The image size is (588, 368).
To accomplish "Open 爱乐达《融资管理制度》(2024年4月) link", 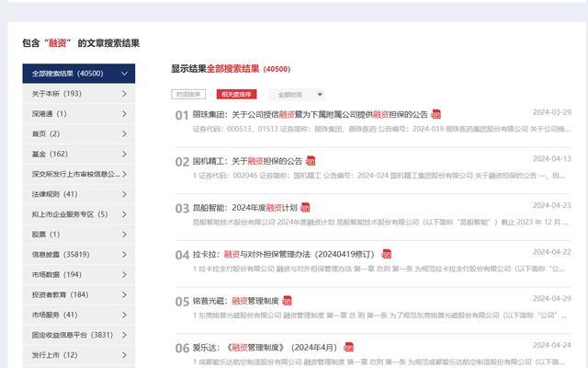I will [266, 348].
